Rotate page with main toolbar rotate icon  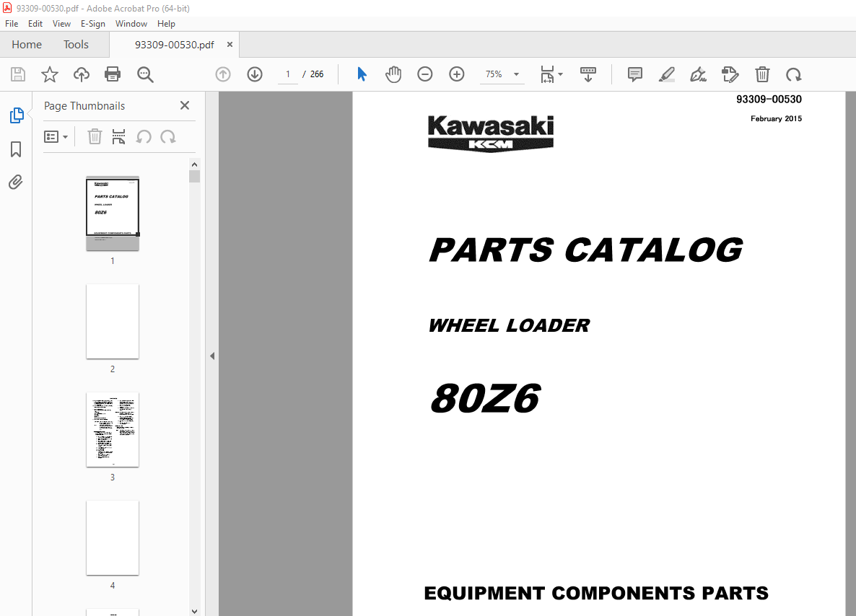(x=794, y=74)
